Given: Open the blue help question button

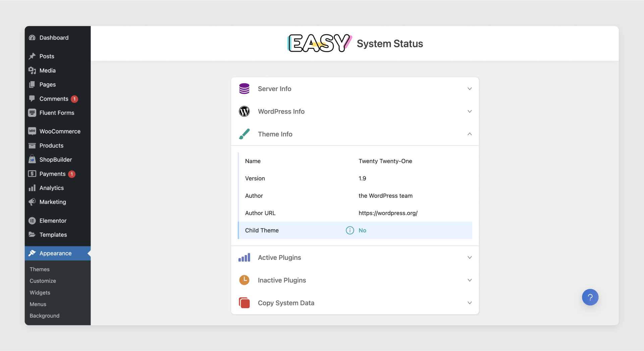Looking at the screenshot, I should [x=590, y=297].
